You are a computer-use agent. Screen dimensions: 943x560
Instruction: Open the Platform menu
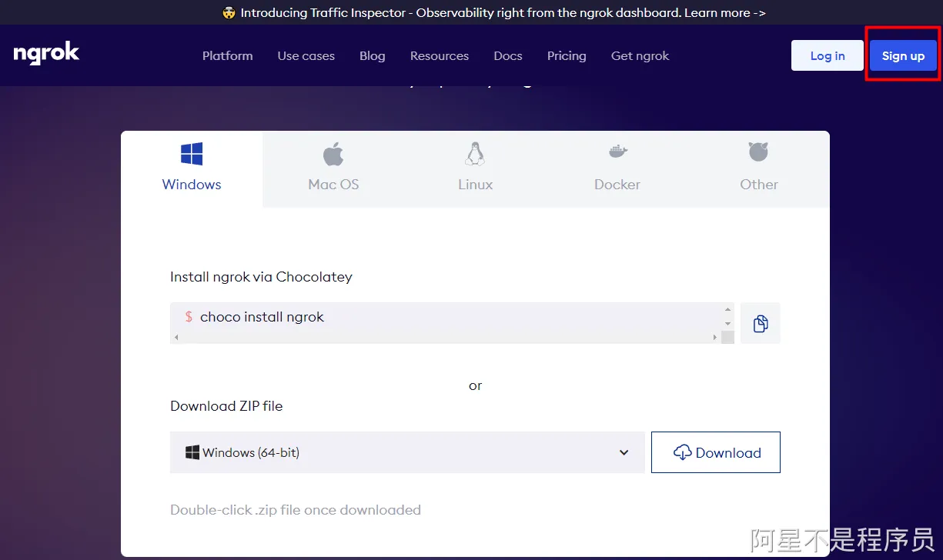[x=227, y=55]
